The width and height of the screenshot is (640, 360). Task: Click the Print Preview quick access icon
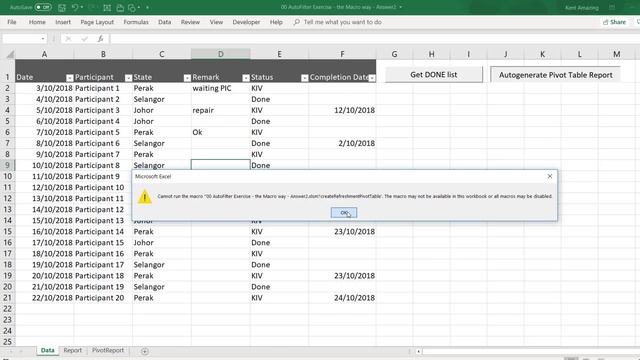click(x=107, y=7)
